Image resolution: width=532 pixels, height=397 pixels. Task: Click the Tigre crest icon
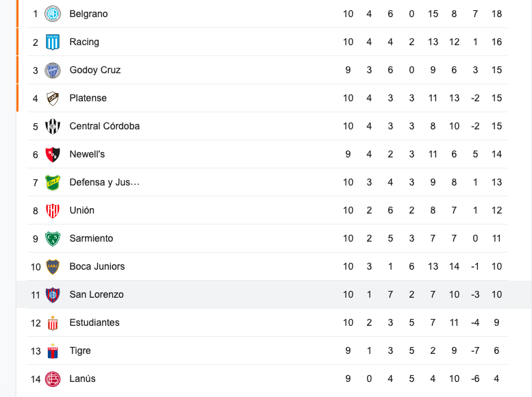(53, 351)
